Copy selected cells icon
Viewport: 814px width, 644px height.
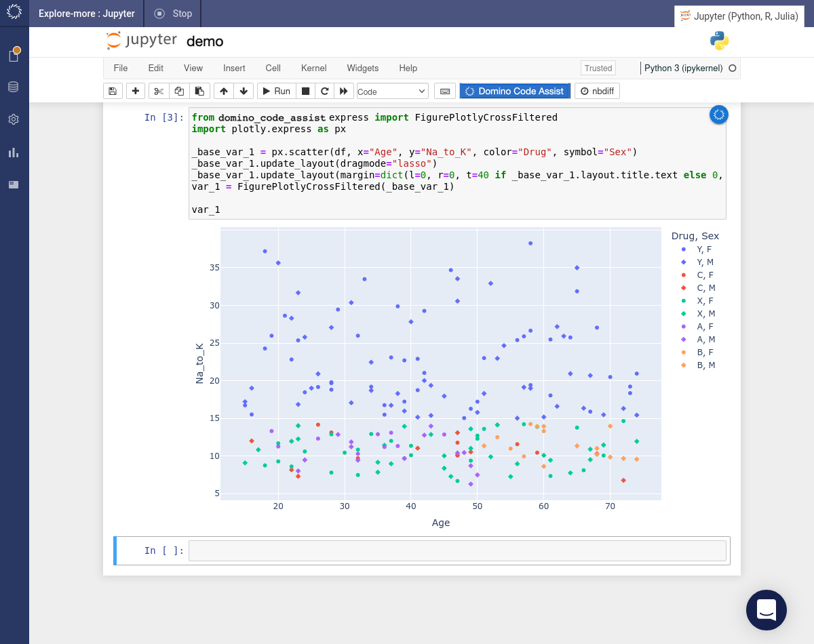[x=179, y=91]
